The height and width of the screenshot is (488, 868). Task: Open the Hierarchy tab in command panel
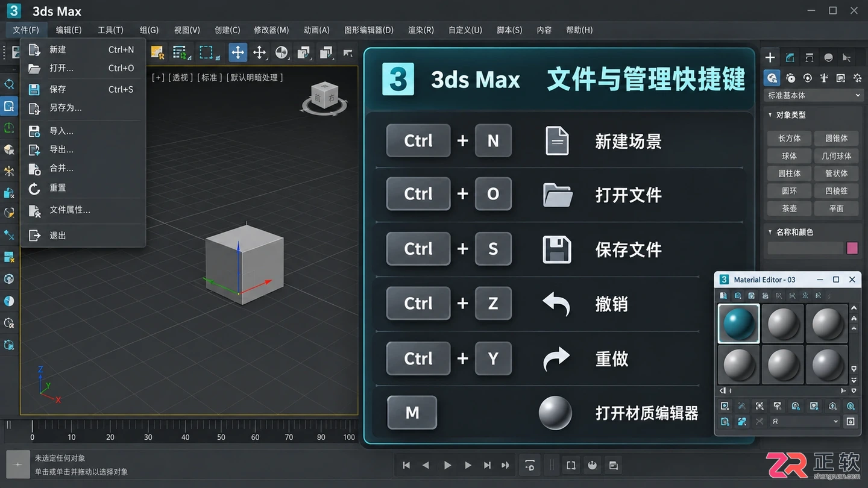tap(809, 58)
